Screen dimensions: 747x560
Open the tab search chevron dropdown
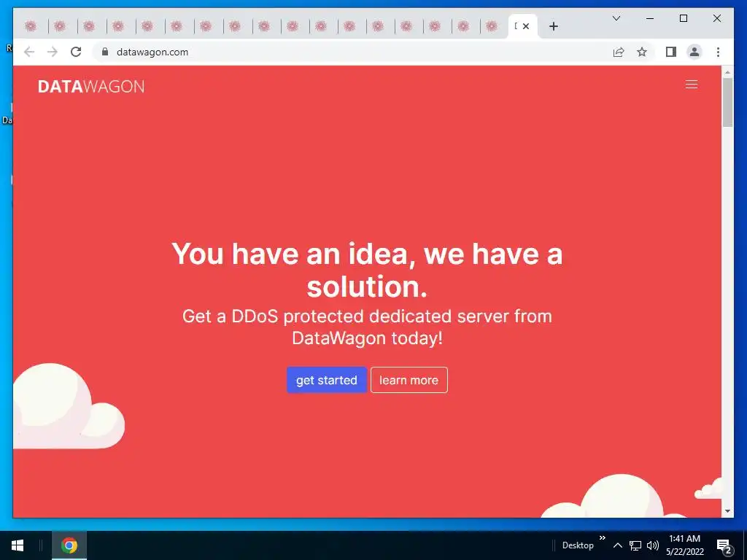[616, 18]
